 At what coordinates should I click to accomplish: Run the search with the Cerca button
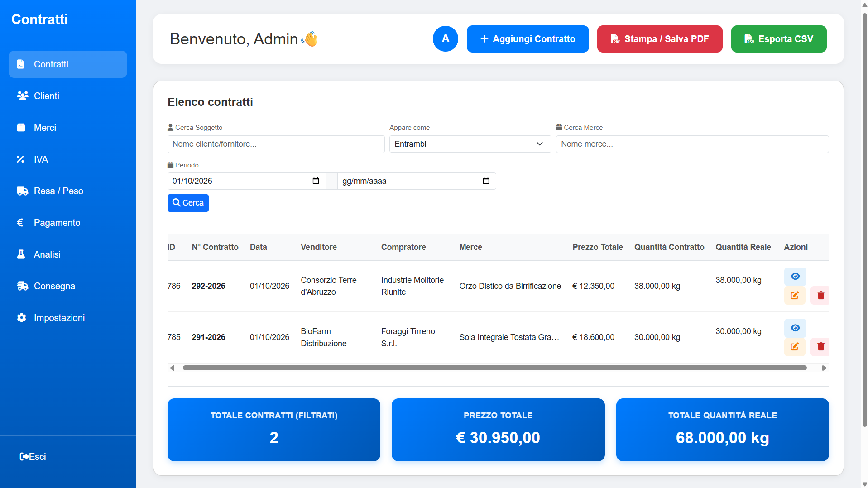[x=188, y=203]
